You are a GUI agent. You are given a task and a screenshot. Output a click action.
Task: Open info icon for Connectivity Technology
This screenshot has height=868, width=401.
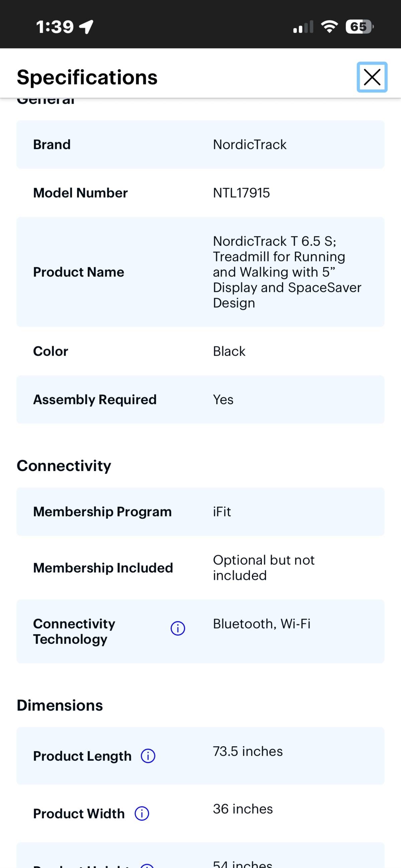[x=177, y=628]
